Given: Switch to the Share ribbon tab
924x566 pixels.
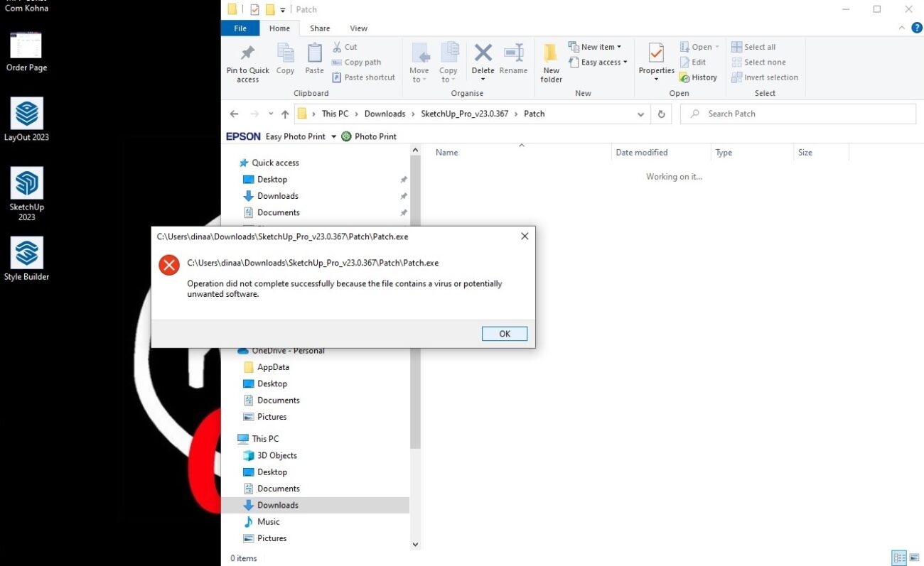Looking at the screenshot, I should pos(320,28).
